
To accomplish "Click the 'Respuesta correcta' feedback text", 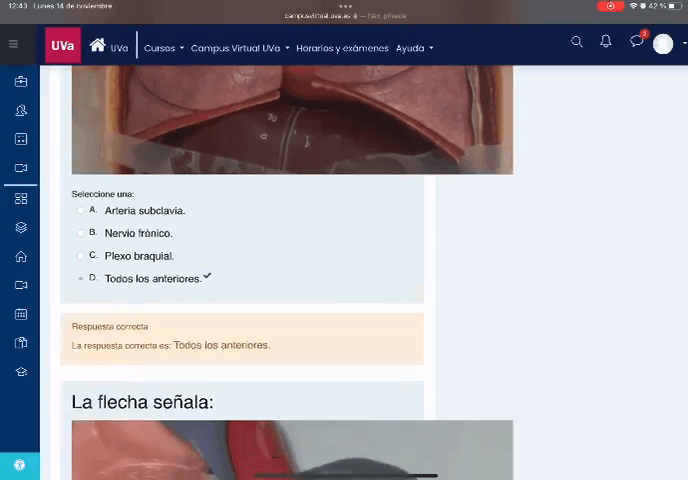I will click(x=110, y=326).
